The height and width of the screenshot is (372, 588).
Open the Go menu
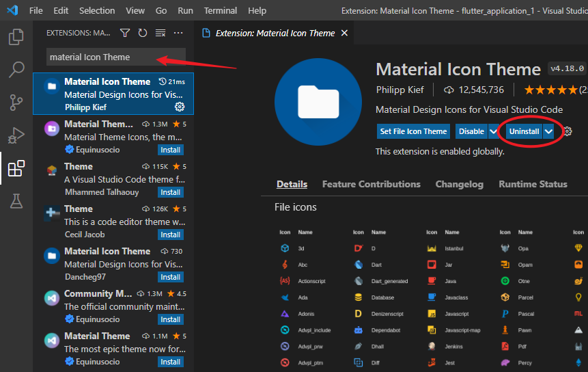[161, 10]
